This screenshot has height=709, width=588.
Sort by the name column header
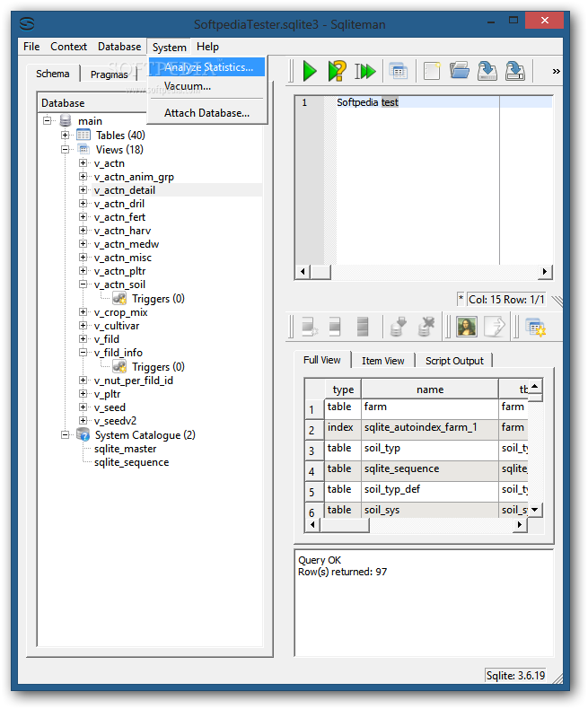430,390
